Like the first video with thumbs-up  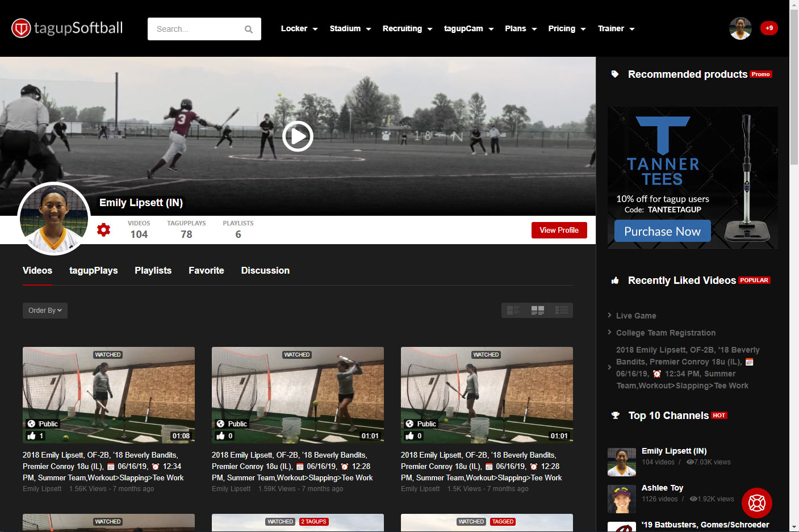coord(32,436)
